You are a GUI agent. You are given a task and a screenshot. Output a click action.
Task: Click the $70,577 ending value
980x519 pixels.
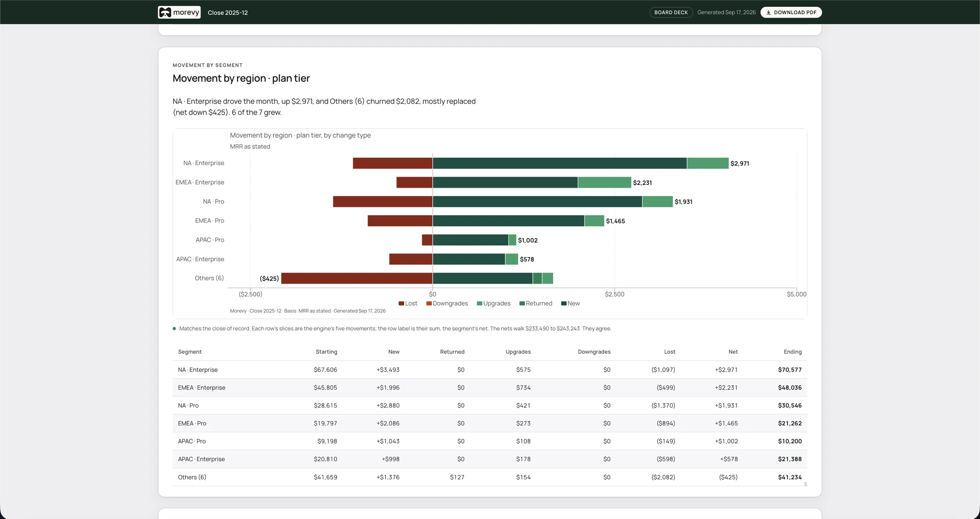(790, 370)
